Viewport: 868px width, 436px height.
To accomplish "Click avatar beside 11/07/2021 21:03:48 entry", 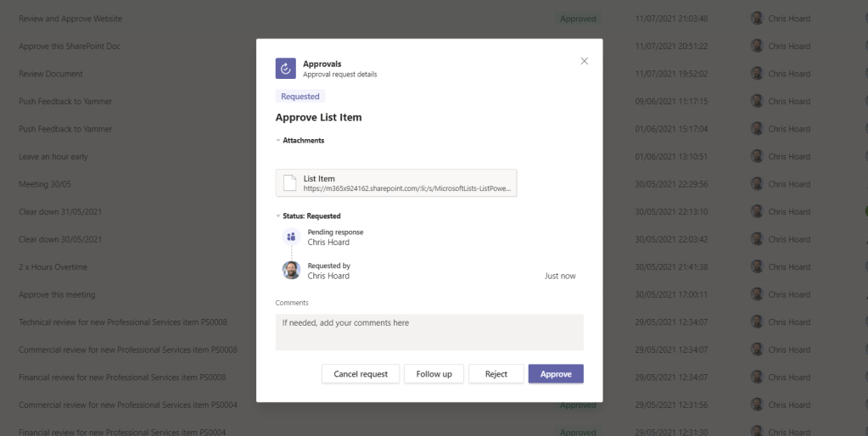I will point(757,19).
